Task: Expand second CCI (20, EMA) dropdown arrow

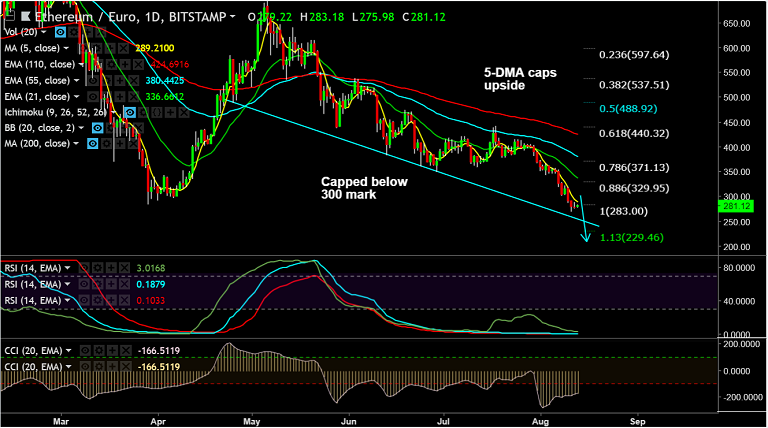Action: pos(69,366)
